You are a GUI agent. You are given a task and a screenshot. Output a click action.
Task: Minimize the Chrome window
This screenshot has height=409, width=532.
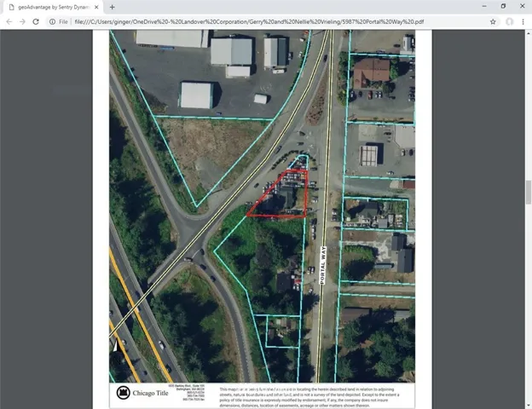click(484, 6)
